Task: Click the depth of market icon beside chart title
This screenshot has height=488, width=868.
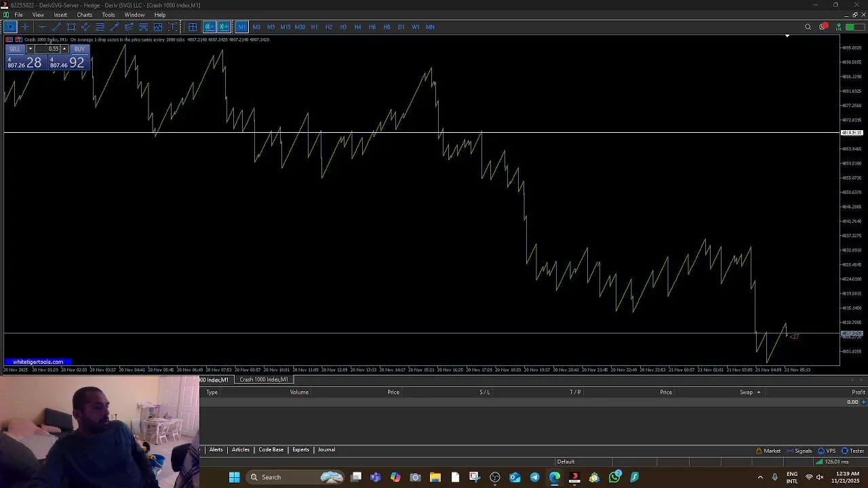Action: coord(18,39)
